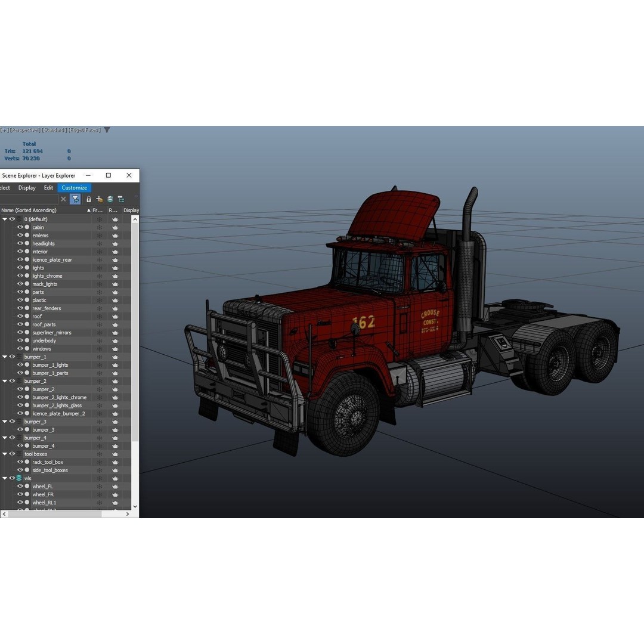Hide the cabin object via eye icon
Viewport: 644px width, 644px height.
pos(20,227)
